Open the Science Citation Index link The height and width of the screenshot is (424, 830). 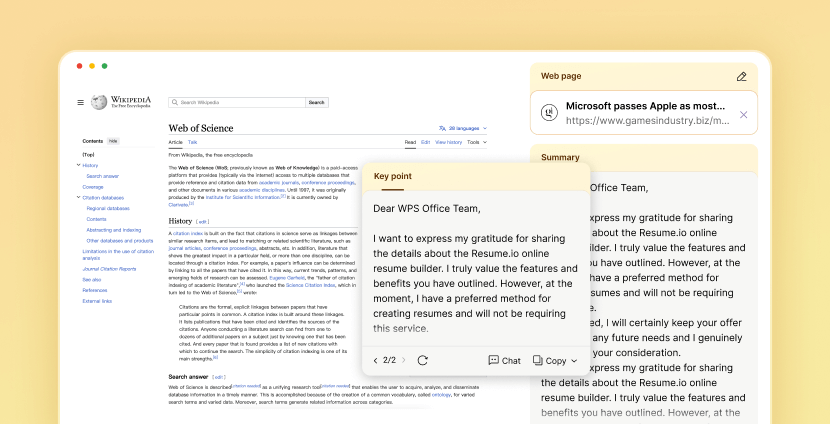pos(310,285)
